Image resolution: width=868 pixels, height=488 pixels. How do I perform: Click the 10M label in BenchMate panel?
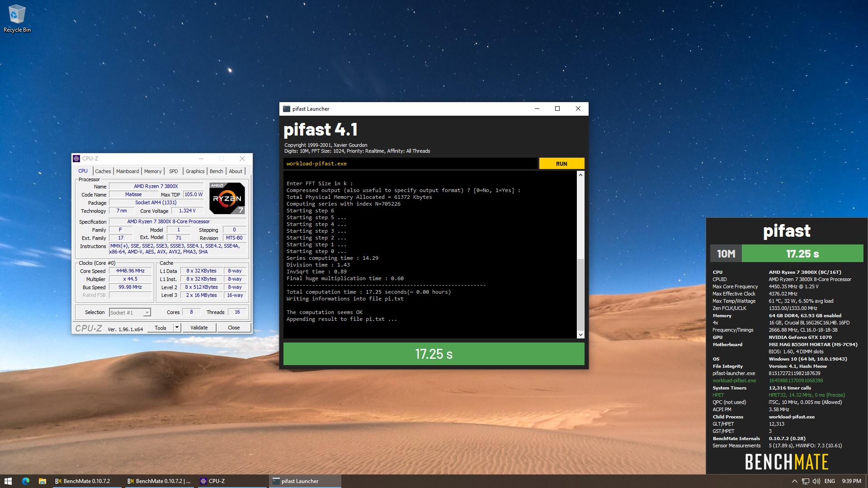pos(726,253)
